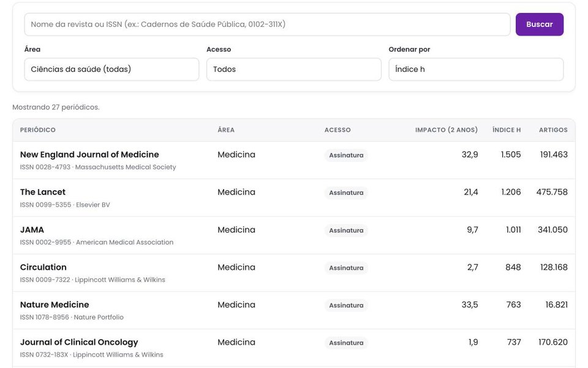Open the Área dropdown
The image size is (588, 368).
pos(111,69)
